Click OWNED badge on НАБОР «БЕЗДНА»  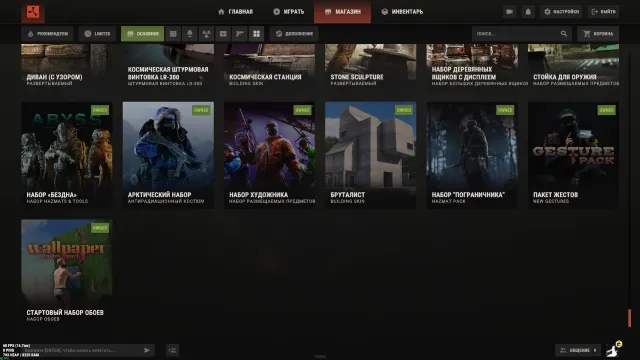pos(100,110)
